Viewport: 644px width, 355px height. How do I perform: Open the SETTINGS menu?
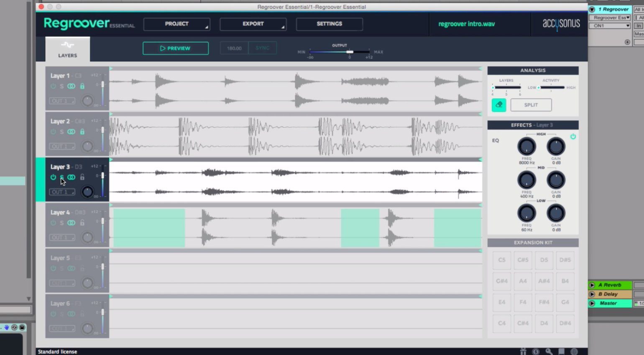click(329, 24)
